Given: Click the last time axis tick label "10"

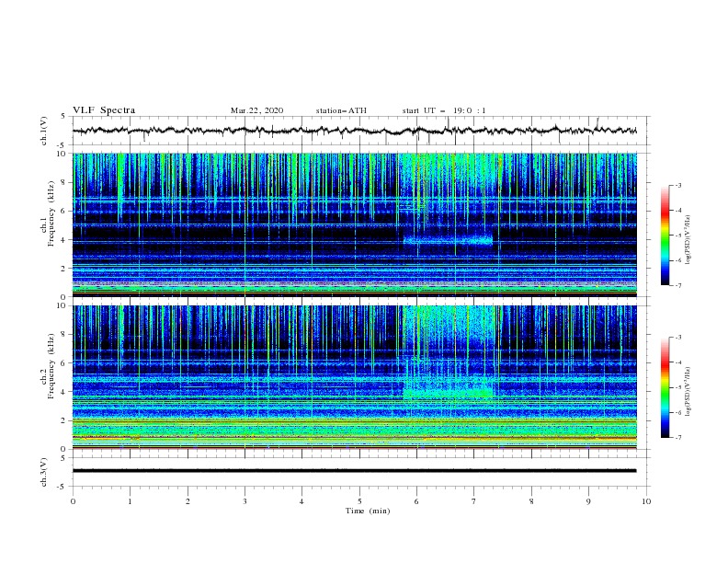Looking at the screenshot, I should click(646, 501).
